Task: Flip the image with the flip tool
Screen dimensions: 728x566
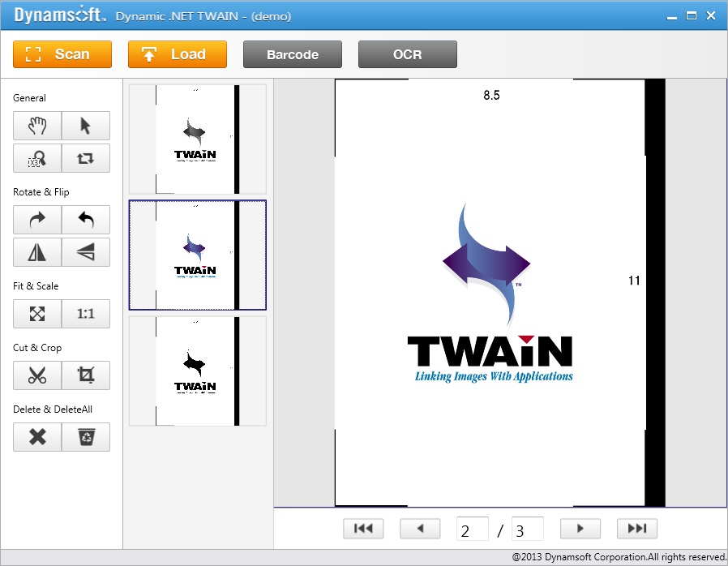Action: point(86,252)
